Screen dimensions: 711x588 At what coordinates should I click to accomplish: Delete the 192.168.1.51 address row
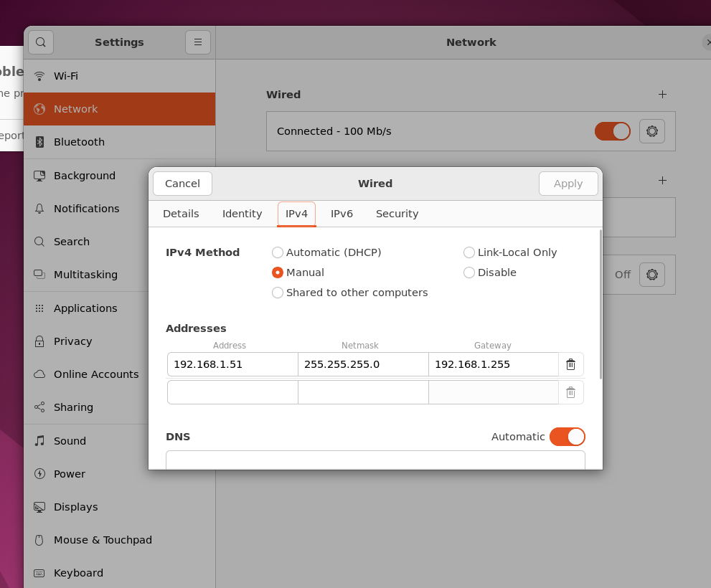click(570, 364)
